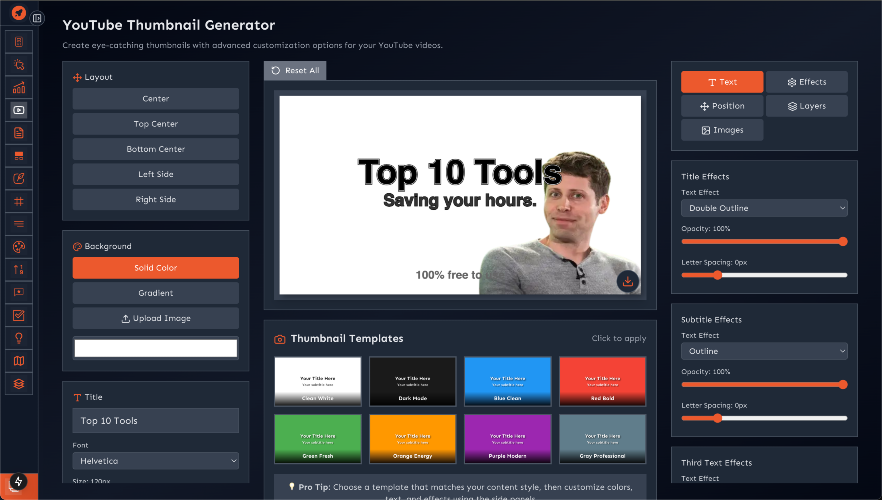
Task: Switch to the Layers tab
Action: coord(807,106)
